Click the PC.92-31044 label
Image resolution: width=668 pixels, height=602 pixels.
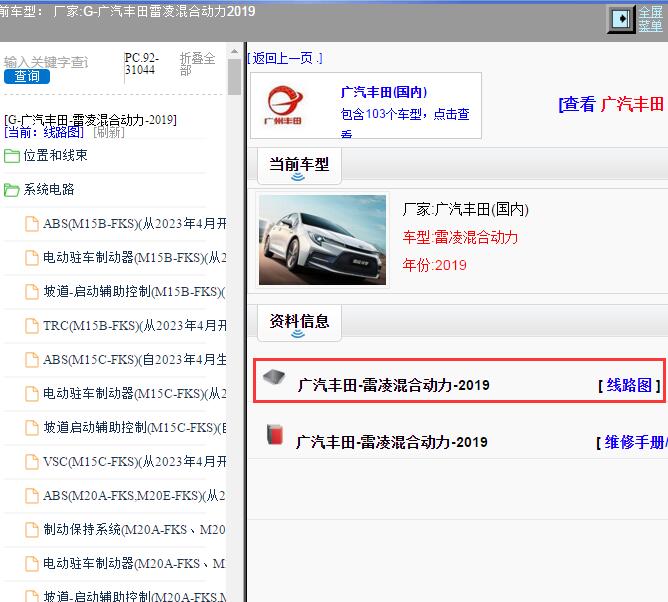pos(142,63)
